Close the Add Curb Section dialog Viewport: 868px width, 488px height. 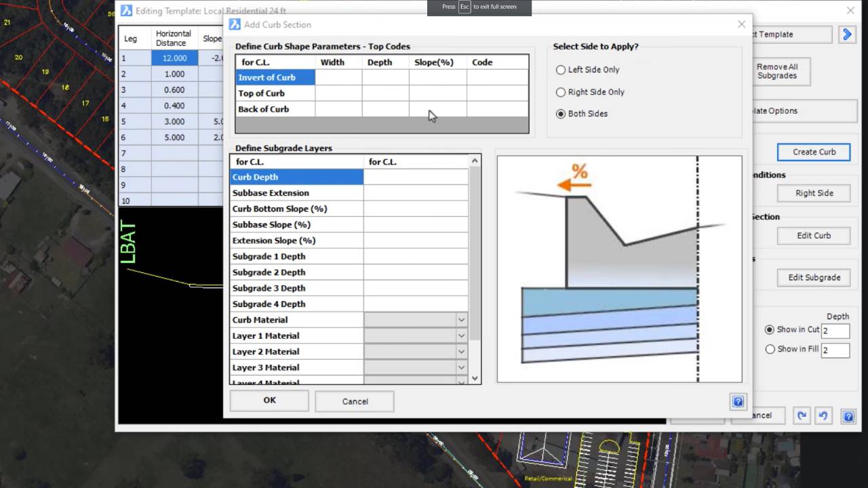point(741,24)
